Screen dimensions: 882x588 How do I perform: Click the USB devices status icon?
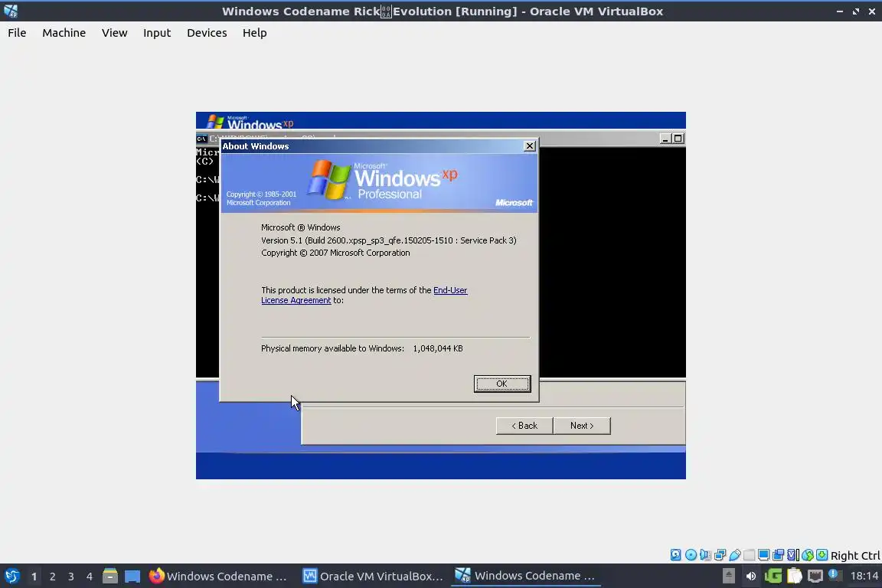click(735, 555)
